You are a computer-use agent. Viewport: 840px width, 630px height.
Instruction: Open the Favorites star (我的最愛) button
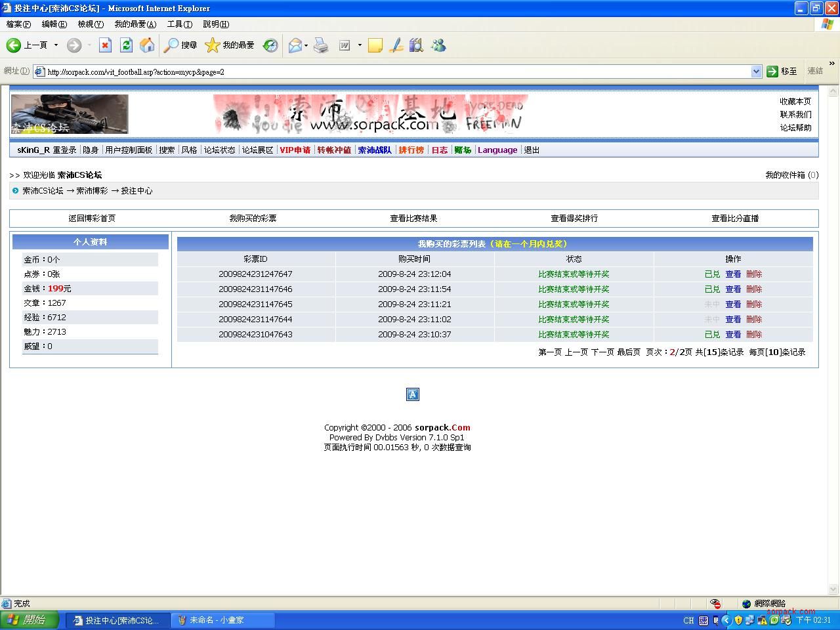point(230,45)
